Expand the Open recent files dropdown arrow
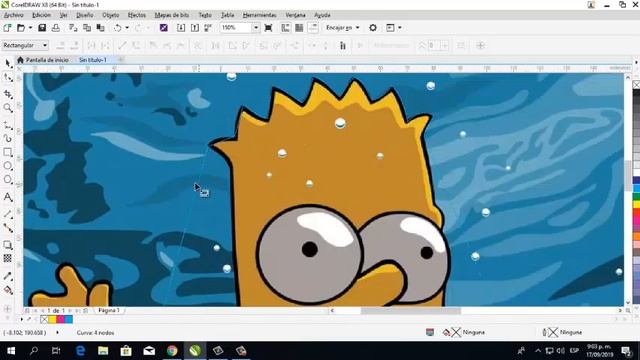 [30, 28]
